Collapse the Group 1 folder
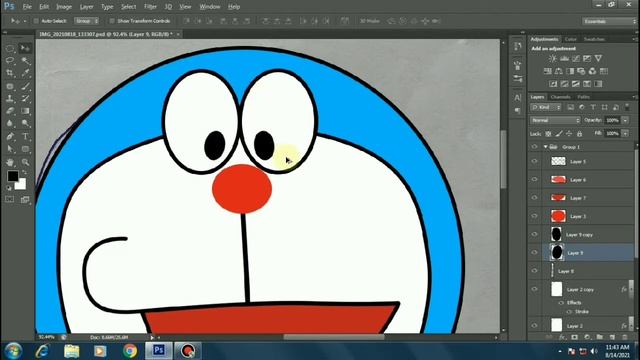 546,147
